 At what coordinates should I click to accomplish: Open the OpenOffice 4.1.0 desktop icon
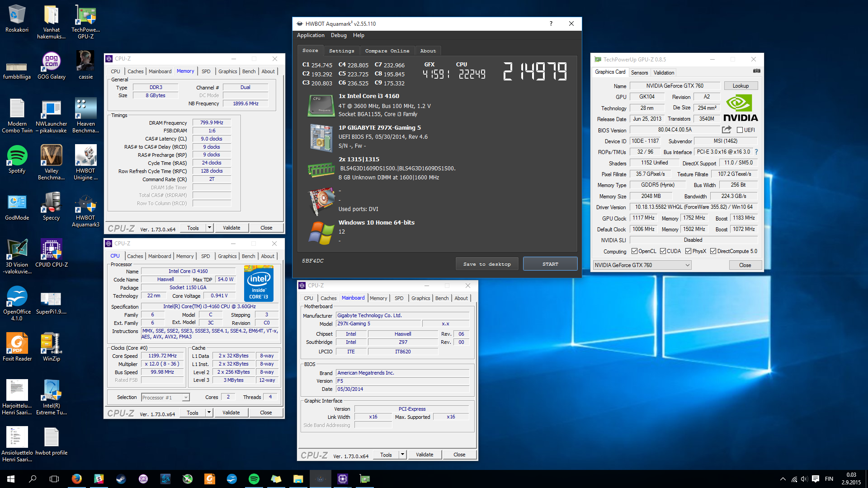tap(17, 304)
